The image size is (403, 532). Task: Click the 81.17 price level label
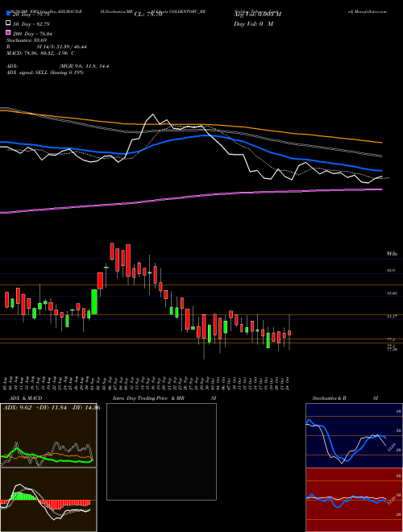click(391, 316)
